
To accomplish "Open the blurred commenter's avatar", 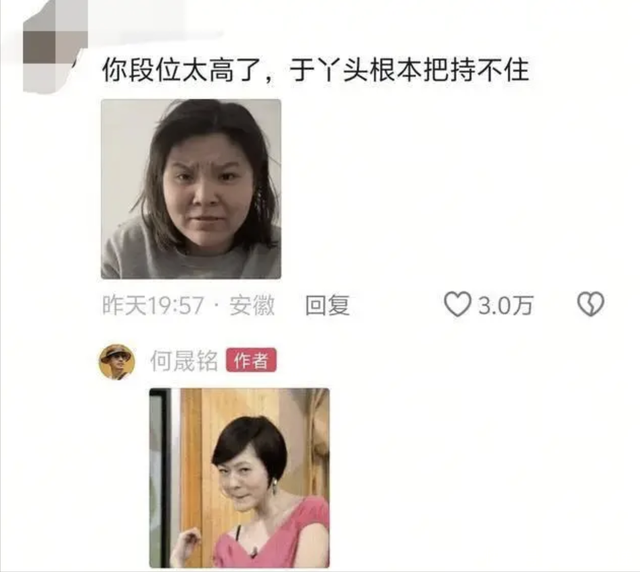I will click(x=55, y=47).
